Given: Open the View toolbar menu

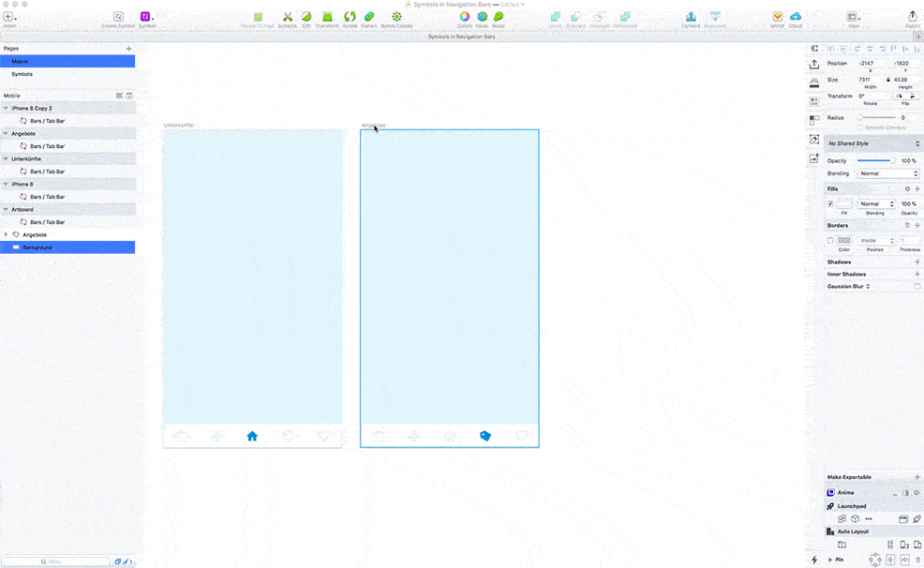Looking at the screenshot, I should 852,17.
